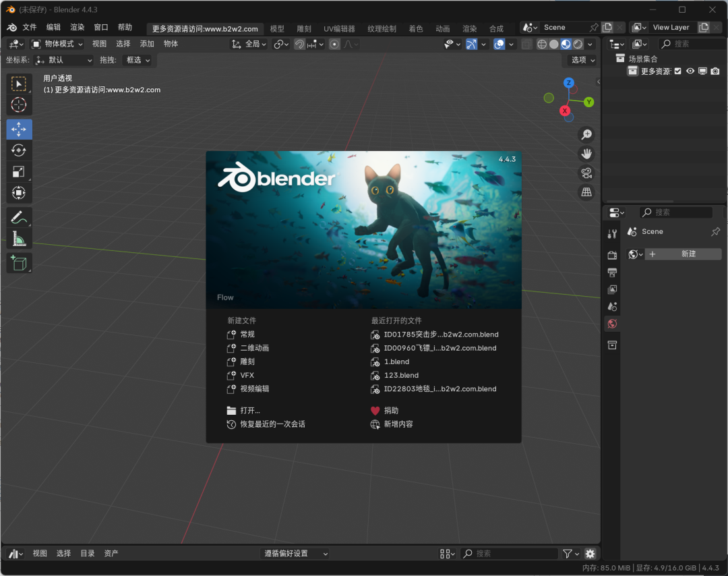Choose the Annotate pencil tool
Viewport: 728px width, 576px height.
click(x=19, y=217)
